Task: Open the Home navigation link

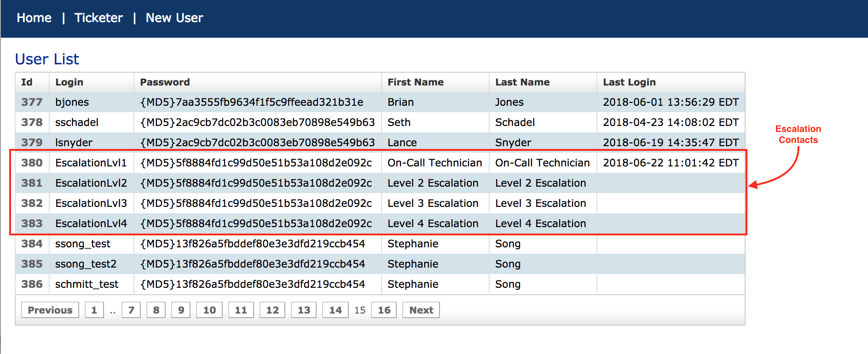Action: (x=34, y=18)
